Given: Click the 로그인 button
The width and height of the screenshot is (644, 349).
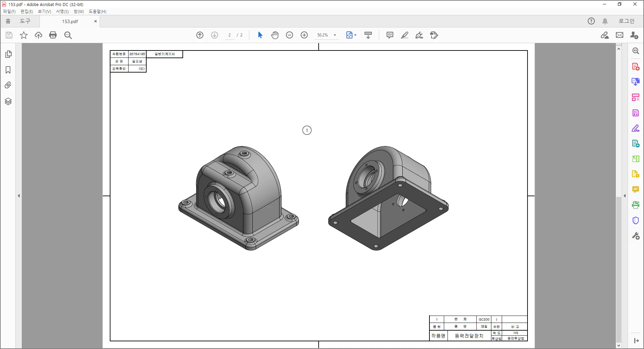Looking at the screenshot, I should pos(626,21).
